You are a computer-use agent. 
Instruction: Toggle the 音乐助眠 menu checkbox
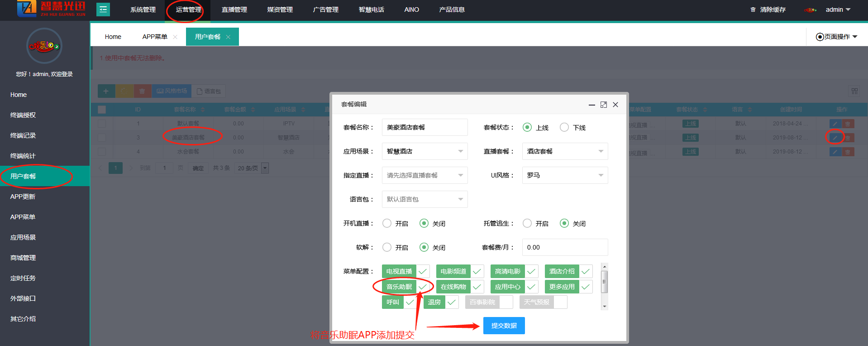click(x=423, y=287)
